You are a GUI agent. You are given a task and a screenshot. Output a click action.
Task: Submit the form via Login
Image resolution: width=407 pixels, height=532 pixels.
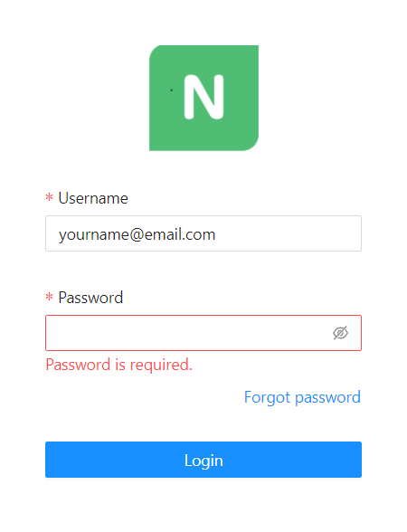[x=203, y=460]
